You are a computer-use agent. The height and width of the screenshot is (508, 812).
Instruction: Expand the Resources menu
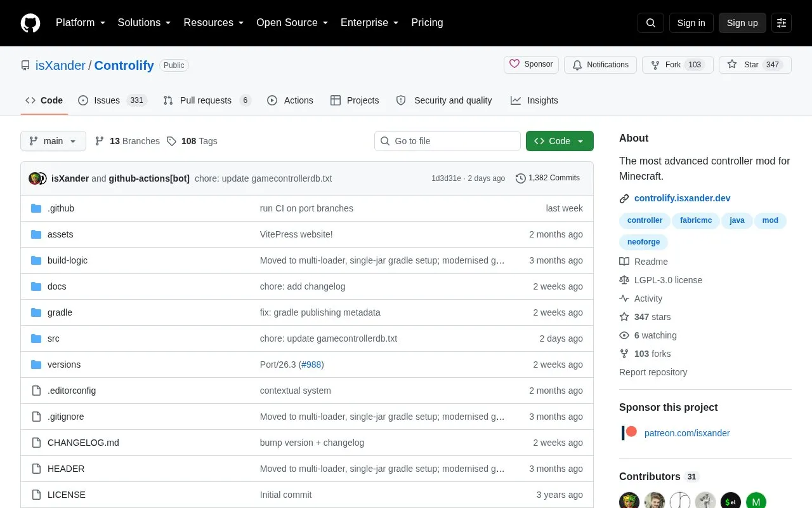tap(214, 23)
